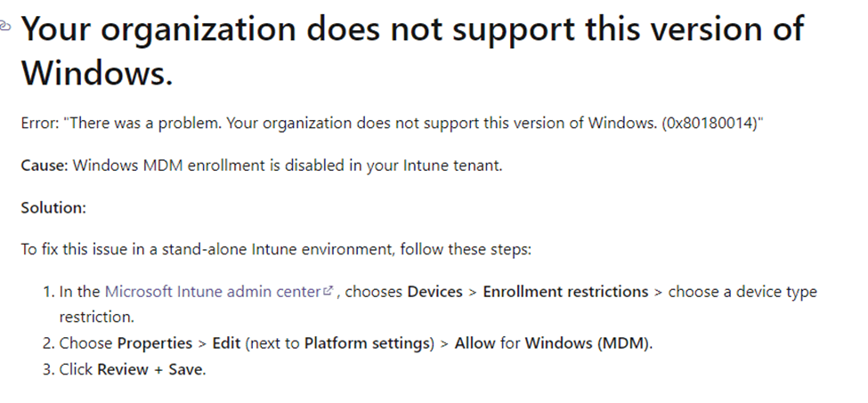The image size is (868, 403).
Task: Click the word Windows on the heading's second line
Action: 95,72
